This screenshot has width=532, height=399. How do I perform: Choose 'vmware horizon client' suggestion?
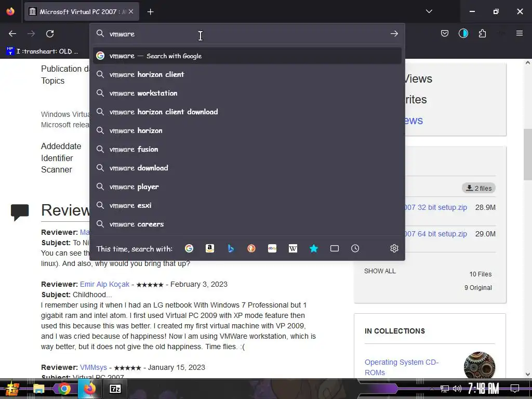coord(247,74)
